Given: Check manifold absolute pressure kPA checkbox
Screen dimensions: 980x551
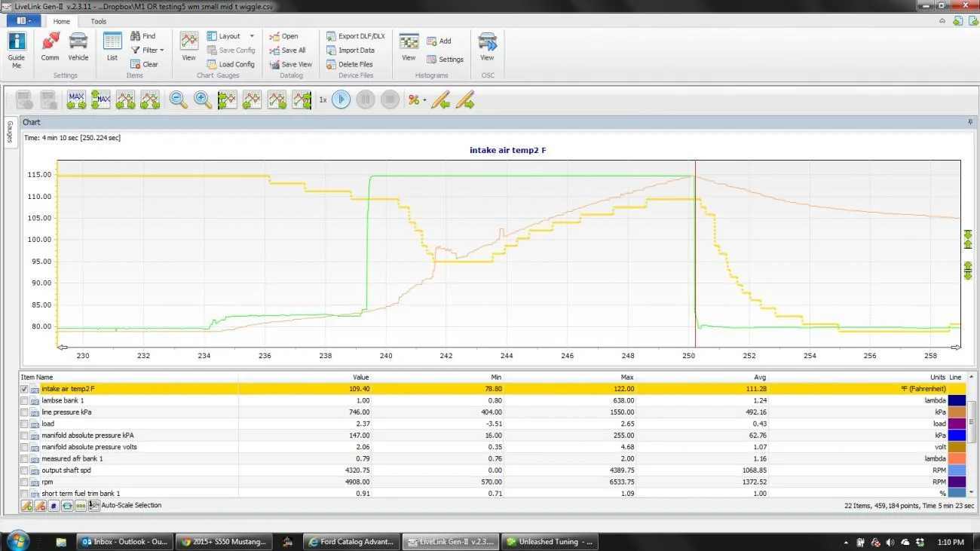Looking at the screenshot, I should tap(24, 436).
